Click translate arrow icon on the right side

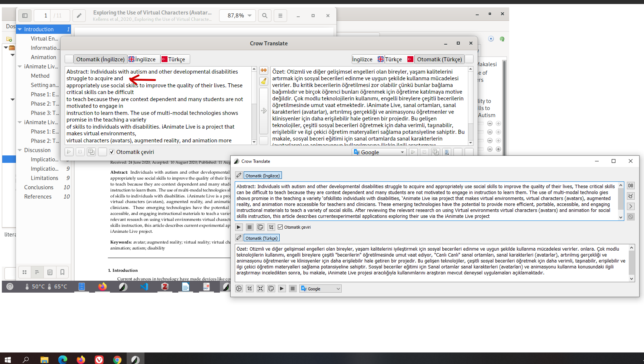point(631,206)
